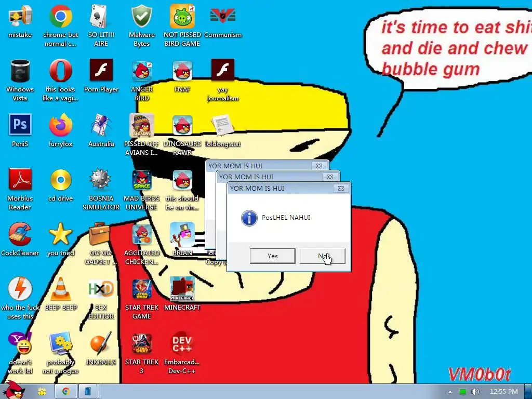Screen dimensions: 532x399
Task: Open the volume speaker tray icon
Action: (x=475, y=392)
